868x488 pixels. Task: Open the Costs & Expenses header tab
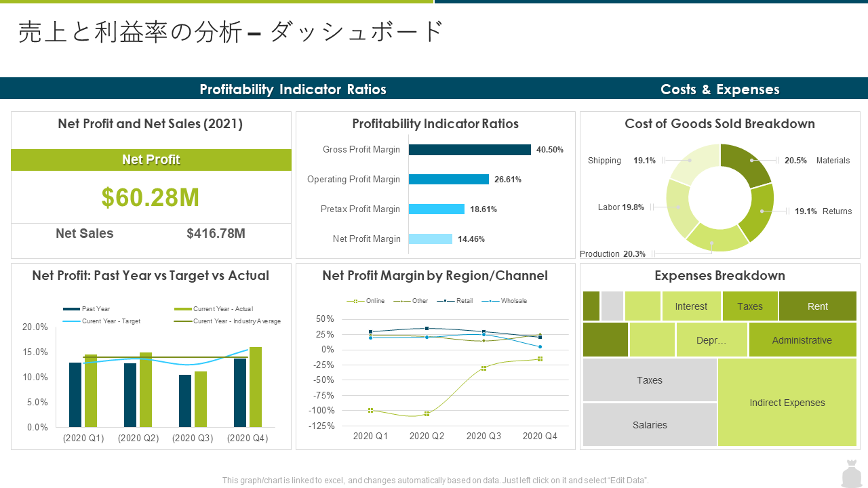pyautogui.click(x=720, y=89)
